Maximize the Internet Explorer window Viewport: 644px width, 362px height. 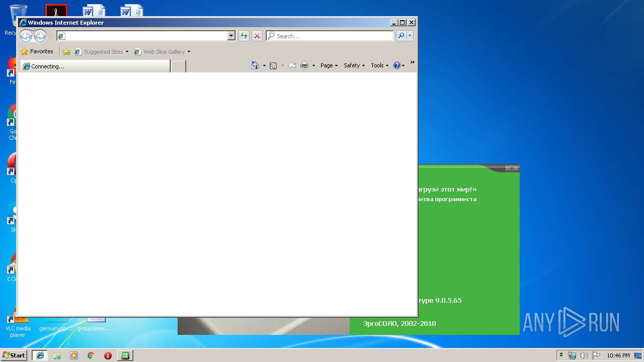click(x=403, y=22)
